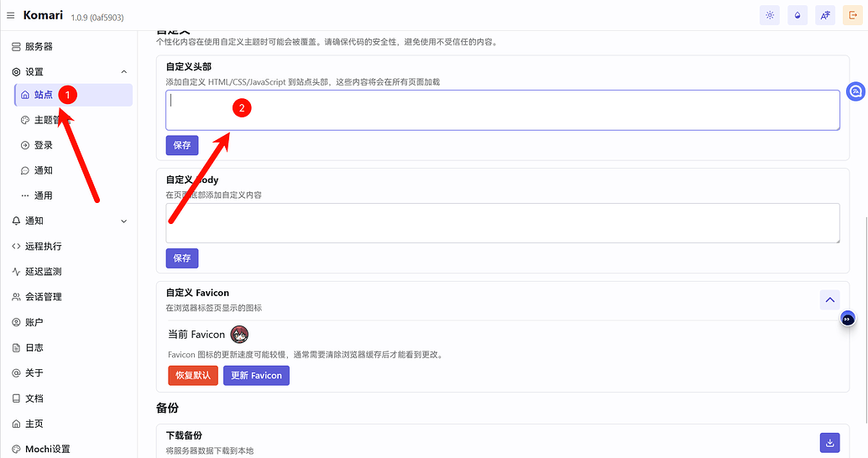Click the code icon beside 远程执行

pyautogui.click(x=16, y=246)
